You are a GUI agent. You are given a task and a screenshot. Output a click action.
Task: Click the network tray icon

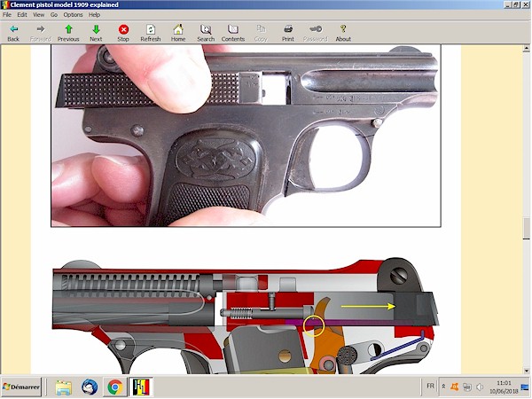click(467, 387)
